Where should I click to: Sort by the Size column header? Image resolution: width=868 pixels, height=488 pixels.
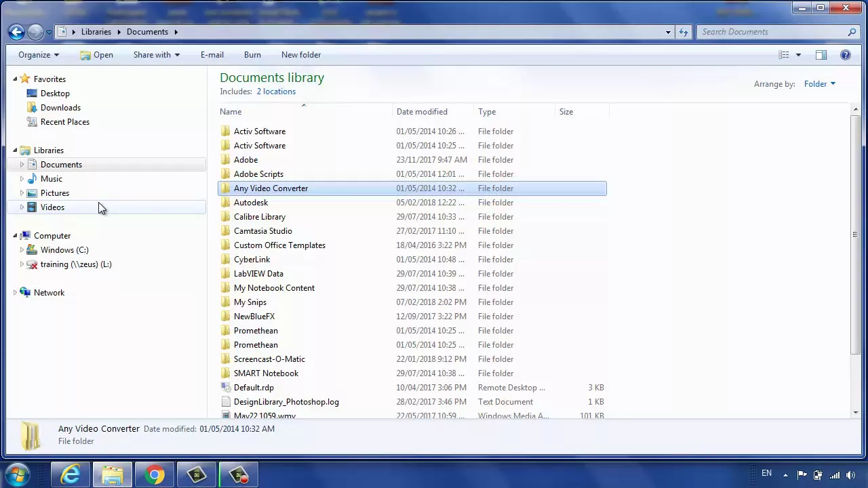[x=582, y=112]
